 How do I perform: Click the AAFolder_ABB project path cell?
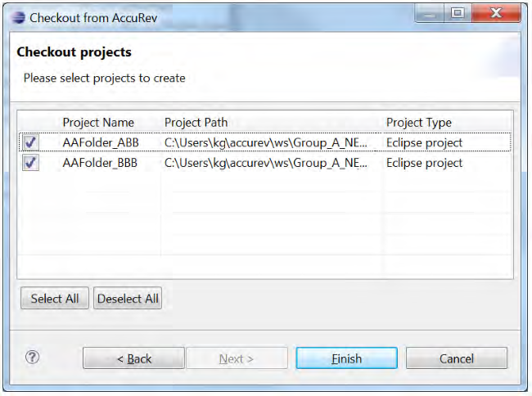[266, 142]
